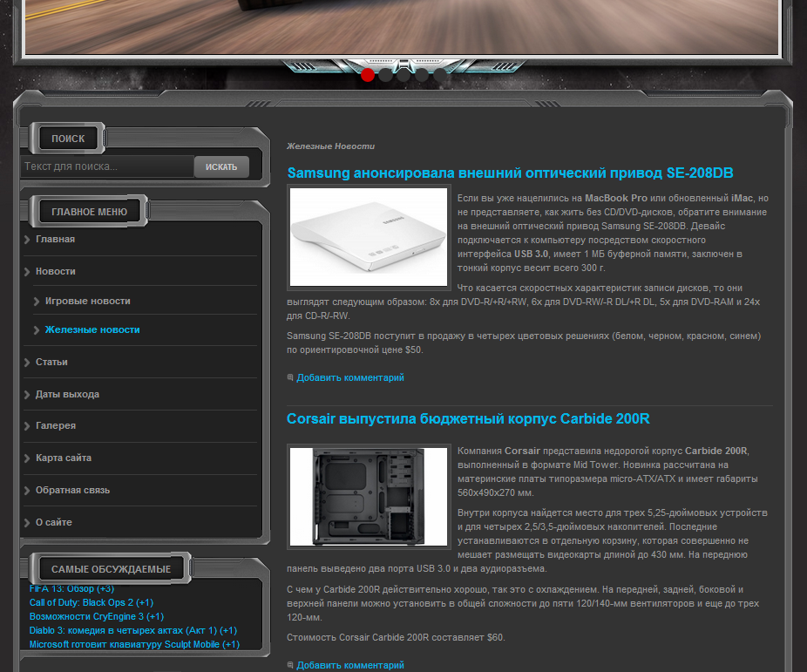Select the fifth slider dot

[439, 75]
